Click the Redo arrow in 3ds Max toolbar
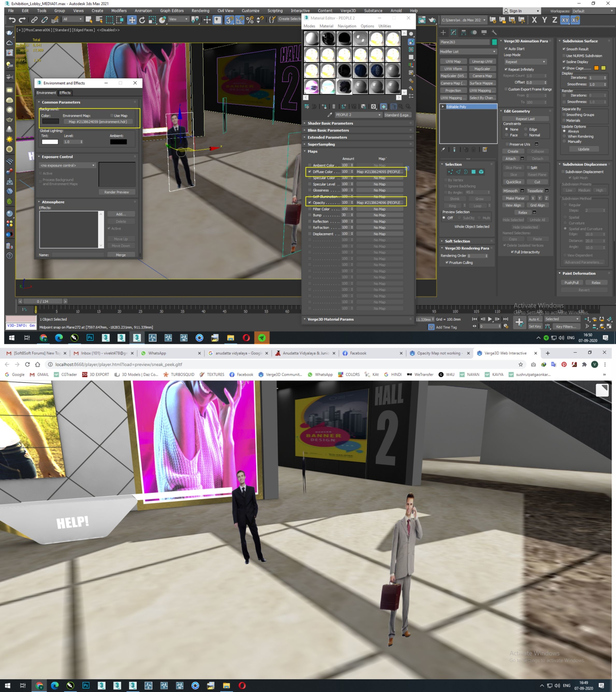The image size is (616, 692). pyautogui.click(x=22, y=20)
